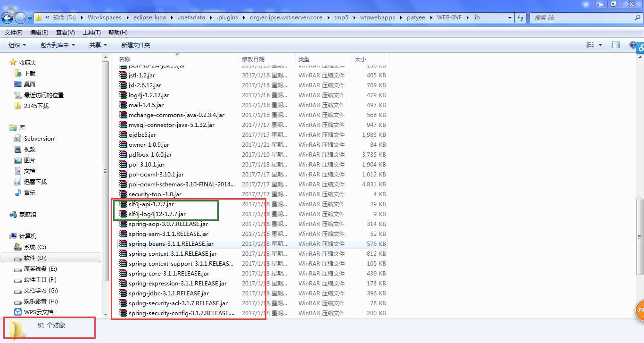
Task: Open drive 原系统盘 (E:)
Action: click(x=41, y=268)
